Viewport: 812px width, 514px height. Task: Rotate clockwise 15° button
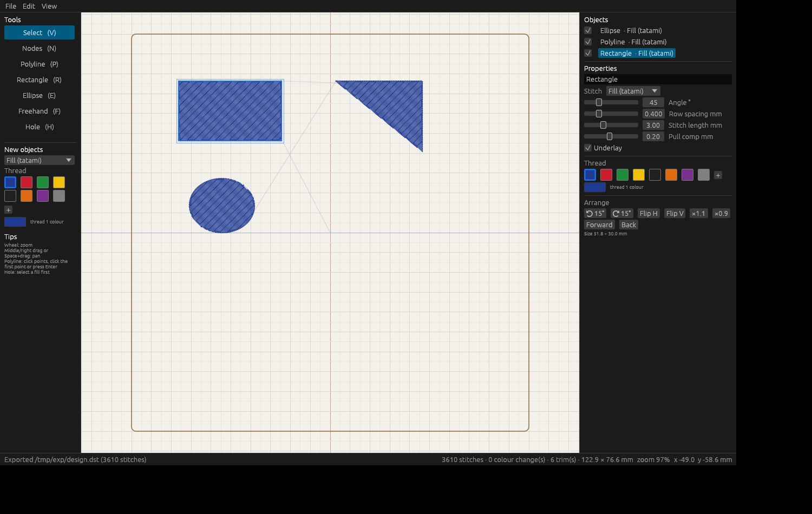point(622,213)
